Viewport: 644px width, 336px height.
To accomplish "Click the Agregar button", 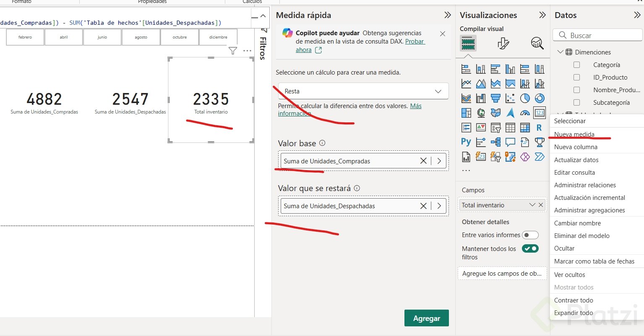I will click(427, 318).
